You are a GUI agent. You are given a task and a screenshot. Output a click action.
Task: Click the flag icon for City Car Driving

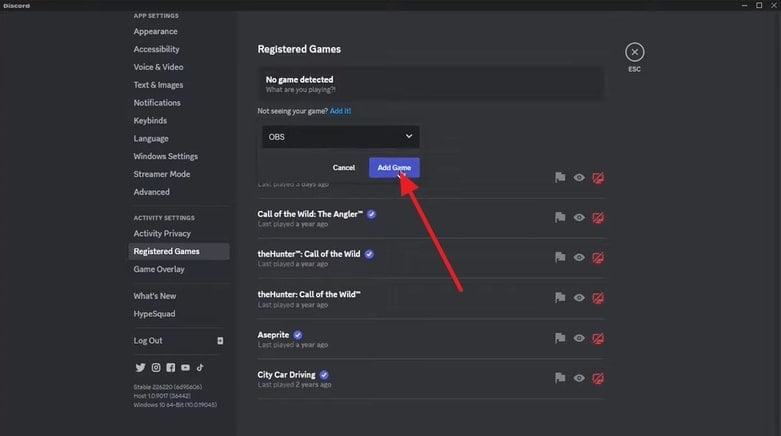click(x=560, y=378)
